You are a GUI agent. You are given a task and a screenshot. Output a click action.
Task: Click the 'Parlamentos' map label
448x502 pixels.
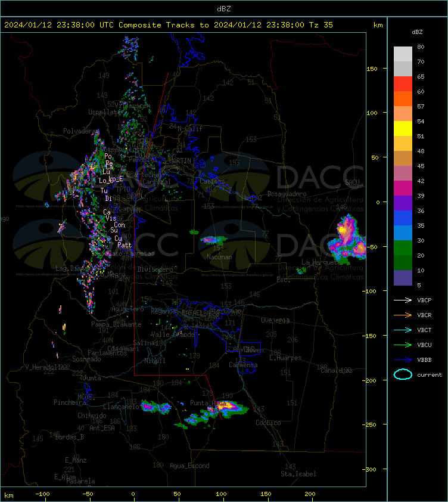[107, 353]
